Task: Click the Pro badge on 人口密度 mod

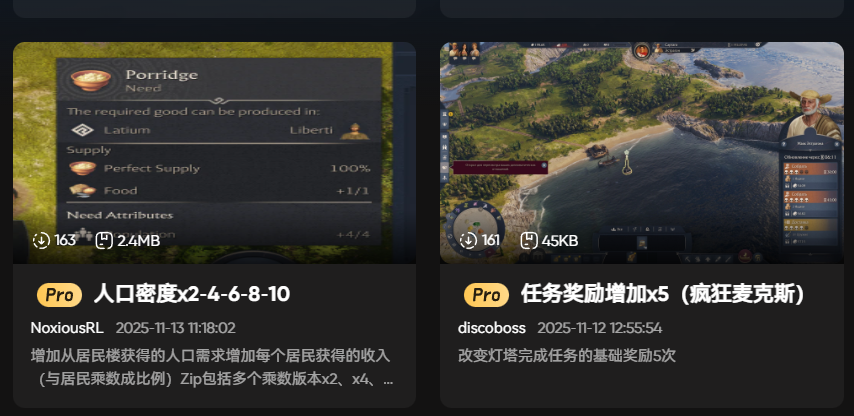Action: pos(59,295)
